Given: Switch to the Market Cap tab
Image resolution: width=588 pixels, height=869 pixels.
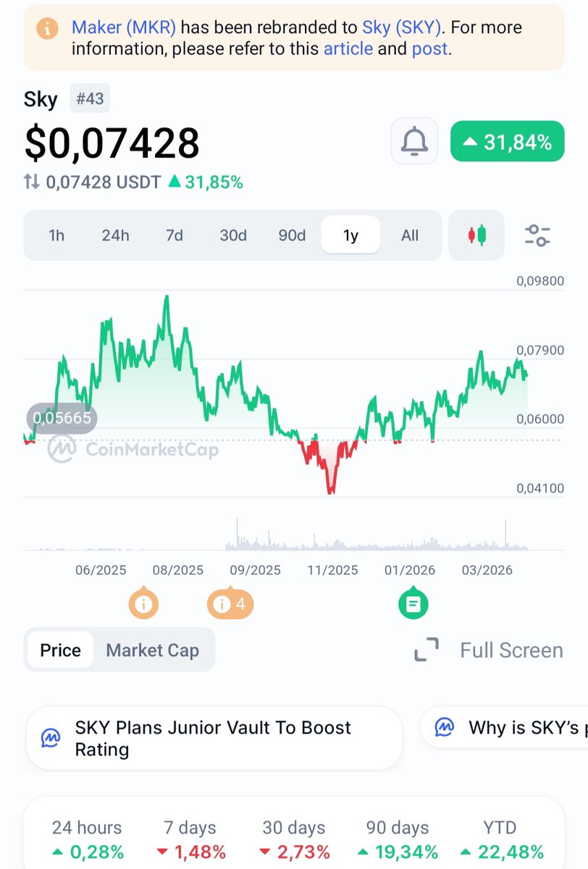Looking at the screenshot, I should (x=152, y=650).
